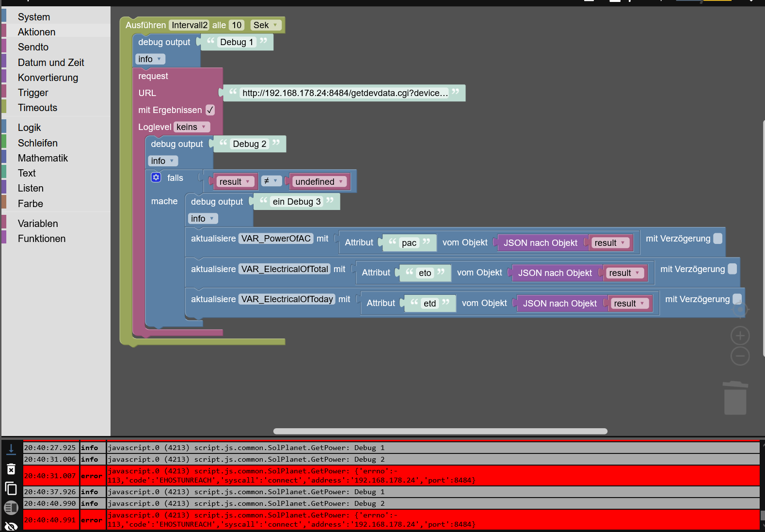Viewport: 765px width, 532px height.
Task: Open the Listen block category
Action: [56, 188]
